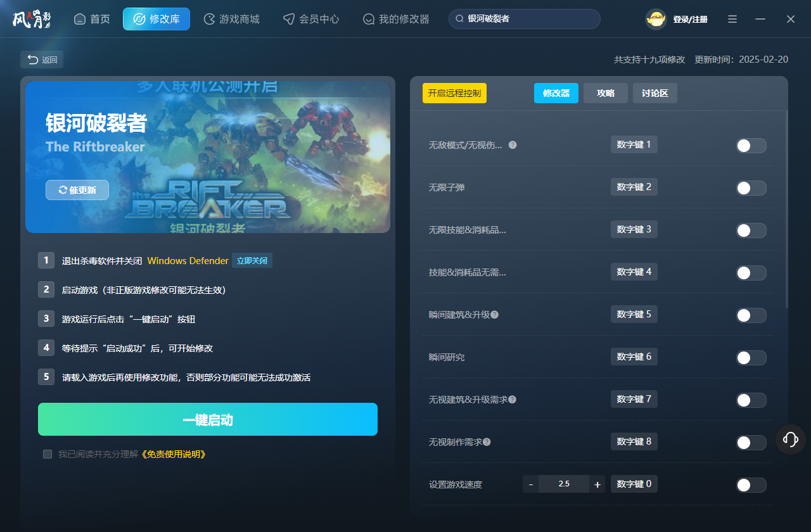The width and height of the screenshot is (811, 532).
Task: Select the 修改库 tab
Action: click(x=156, y=19)
